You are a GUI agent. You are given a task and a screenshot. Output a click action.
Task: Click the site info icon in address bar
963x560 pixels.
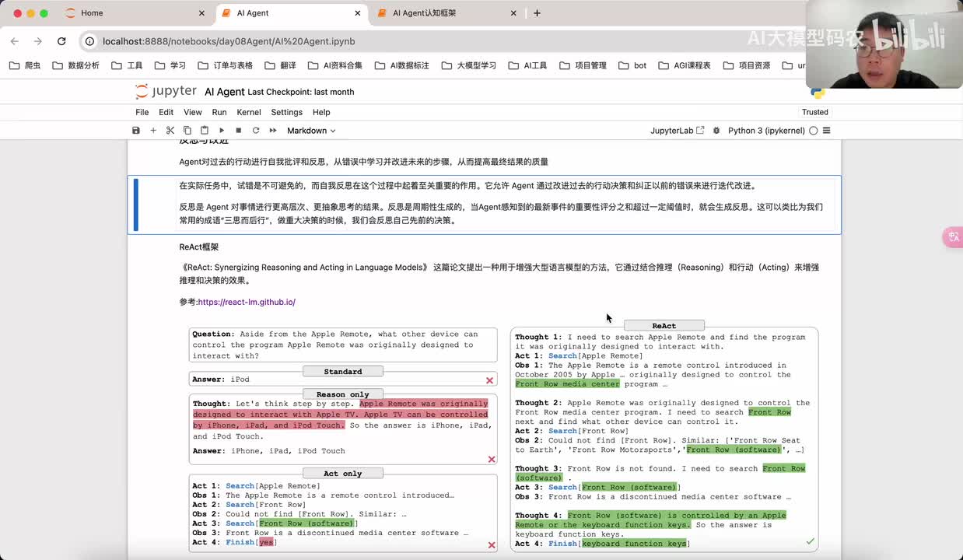[89, 41]
